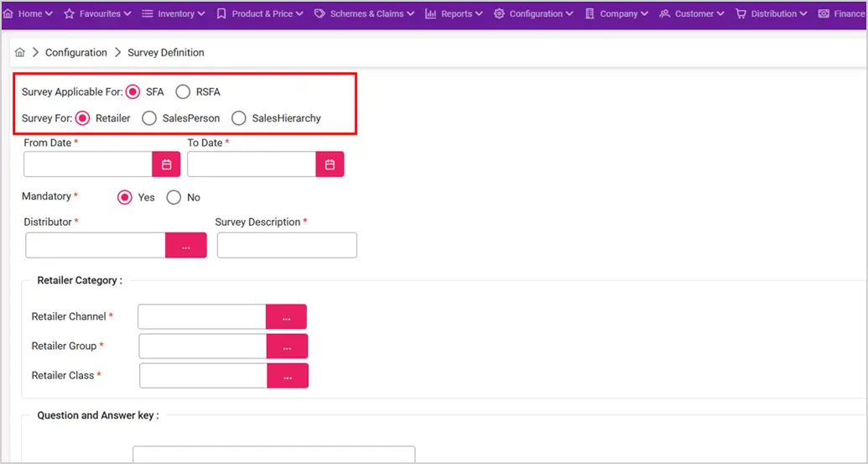Screen dimensions: 868x464
Task: Choose Retailer under Survey For
Action: coord(82,118)
